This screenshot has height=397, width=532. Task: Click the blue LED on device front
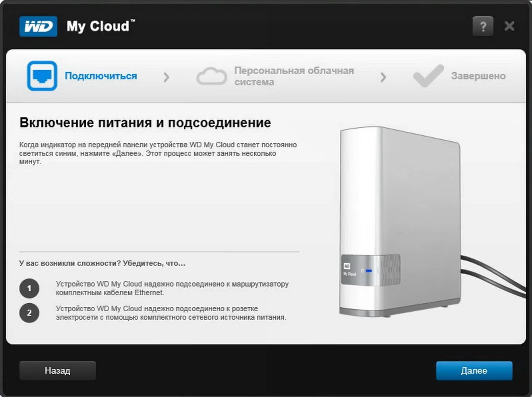[369, 271]
